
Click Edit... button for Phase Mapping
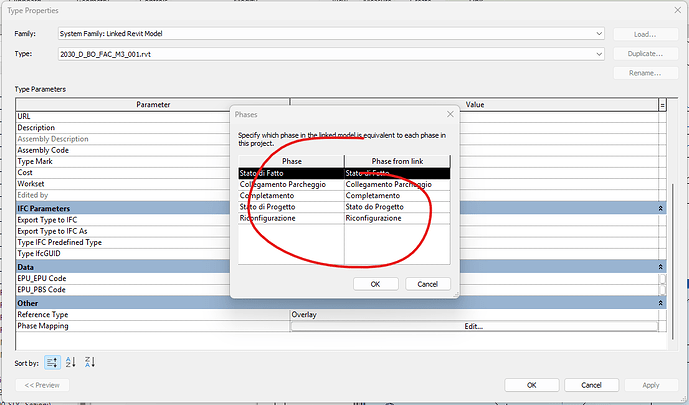click(x=474, y=326)
